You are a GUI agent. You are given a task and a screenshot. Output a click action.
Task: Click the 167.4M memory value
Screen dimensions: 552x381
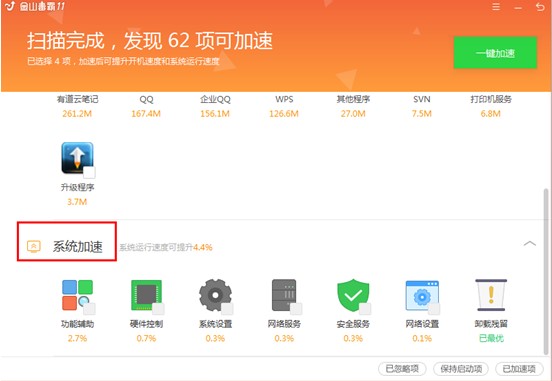pos(146,114)
